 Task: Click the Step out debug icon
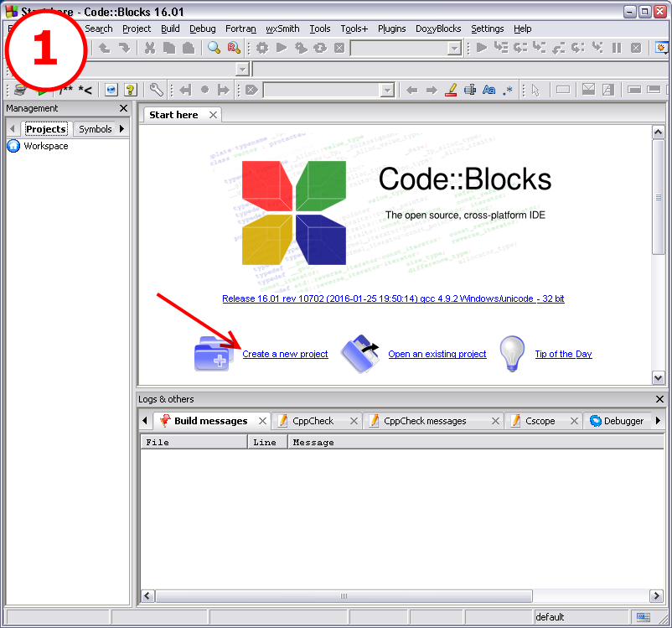coord(559,48)
